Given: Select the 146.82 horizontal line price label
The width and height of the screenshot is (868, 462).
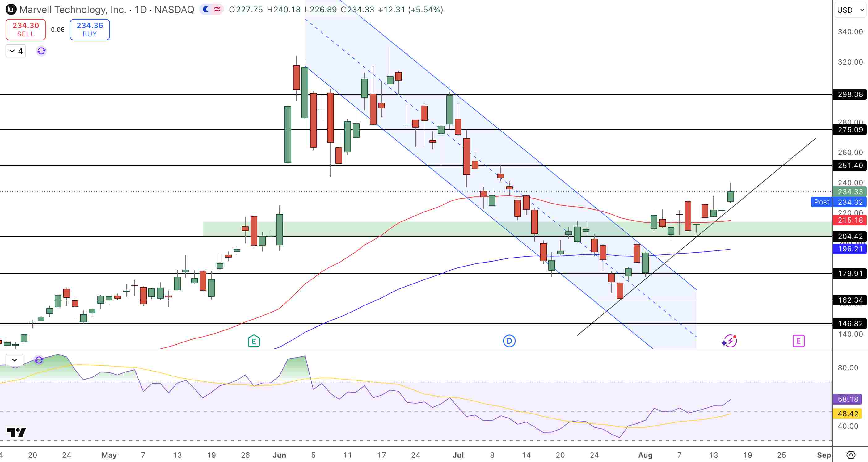Looking at the screenshot, I should pos(850,324).
